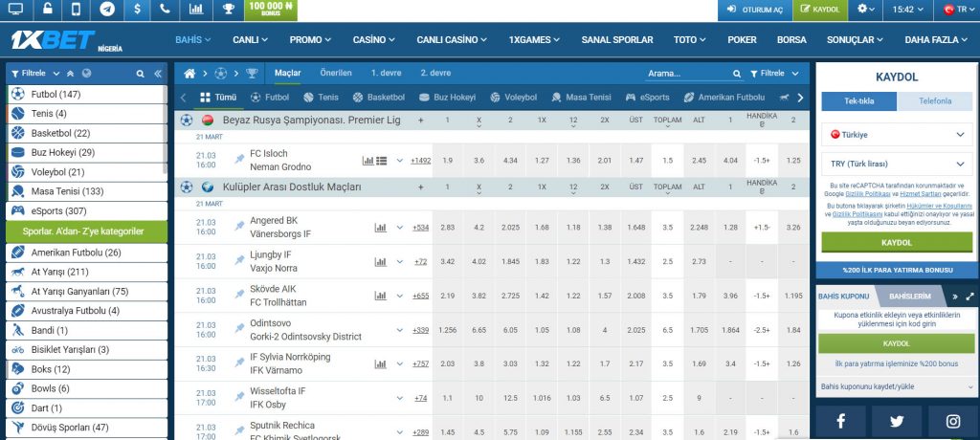Open the statistics bar chart icon
The width and height of the screenshot is (980, 440).
[x=195, y=10]
